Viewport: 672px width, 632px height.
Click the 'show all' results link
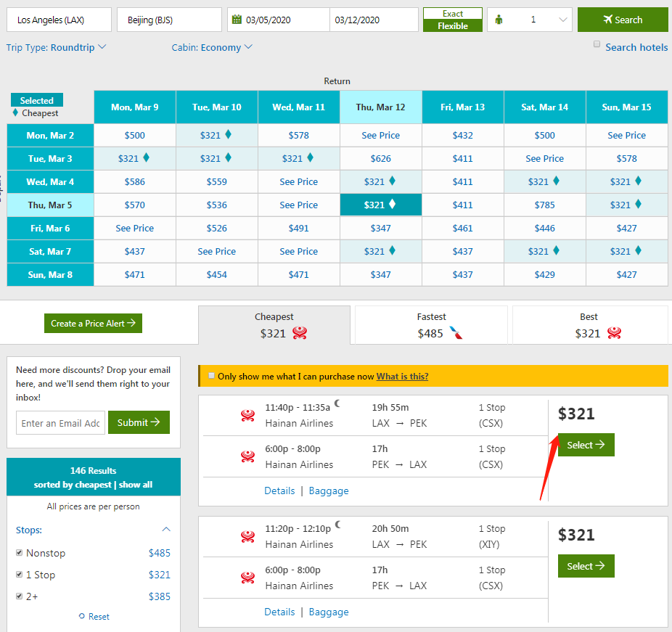[136, 485]
